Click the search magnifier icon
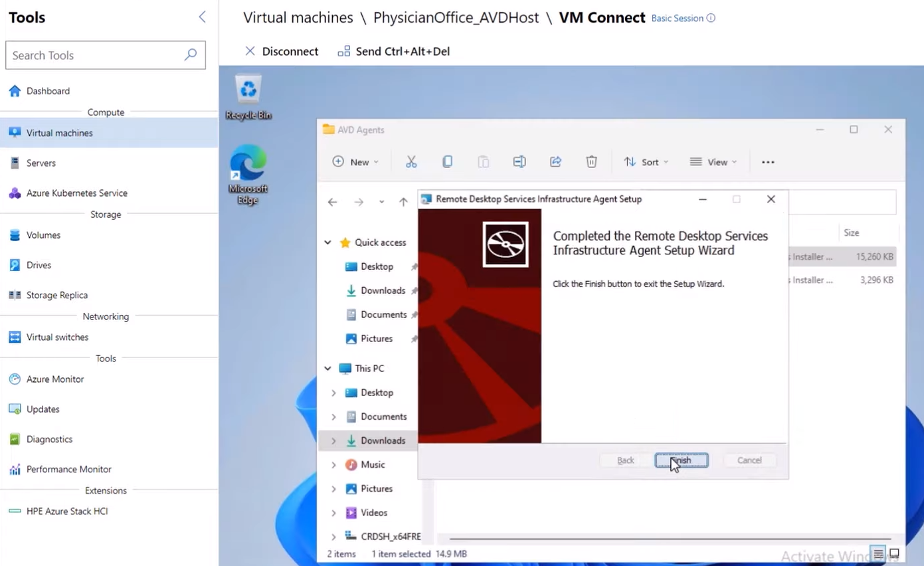The image size is (924, 566). coord(191,55)
